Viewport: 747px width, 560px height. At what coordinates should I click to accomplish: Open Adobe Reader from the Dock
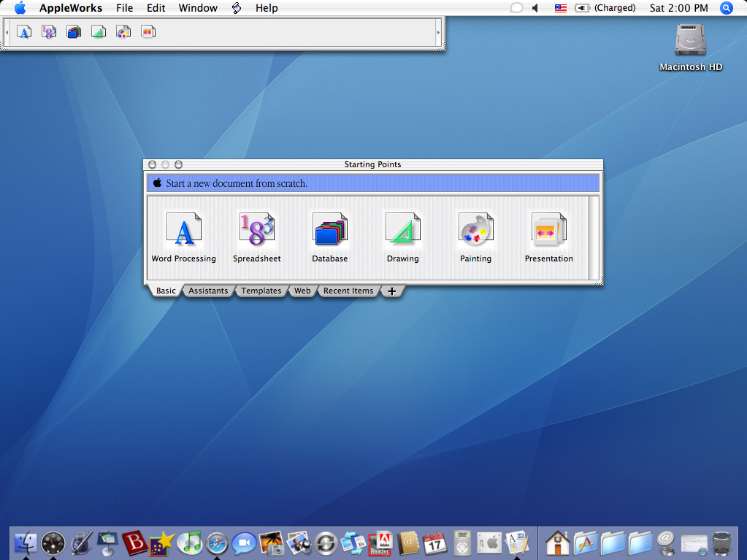pos(380,543)
